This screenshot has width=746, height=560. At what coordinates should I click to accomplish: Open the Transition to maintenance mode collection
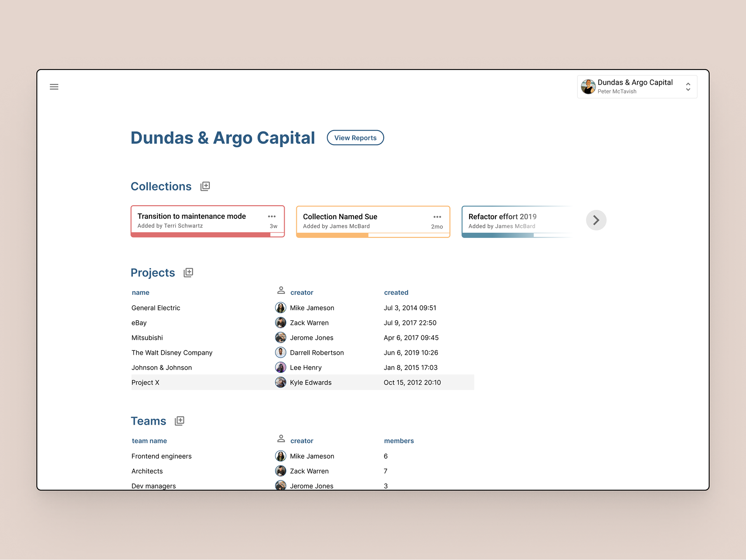coord(208,221)
